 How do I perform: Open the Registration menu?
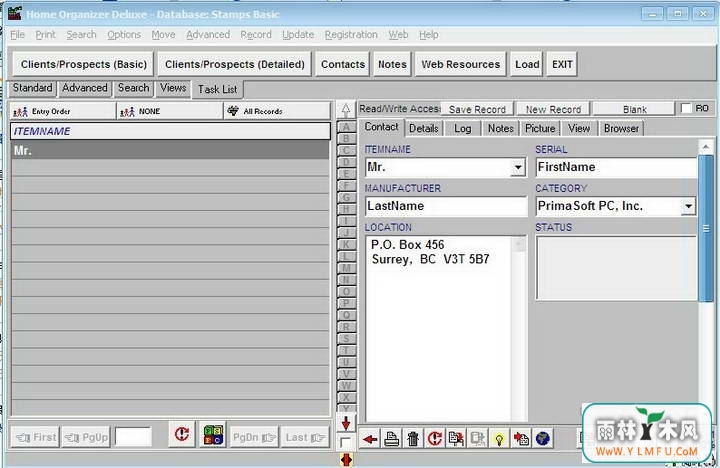351,34
